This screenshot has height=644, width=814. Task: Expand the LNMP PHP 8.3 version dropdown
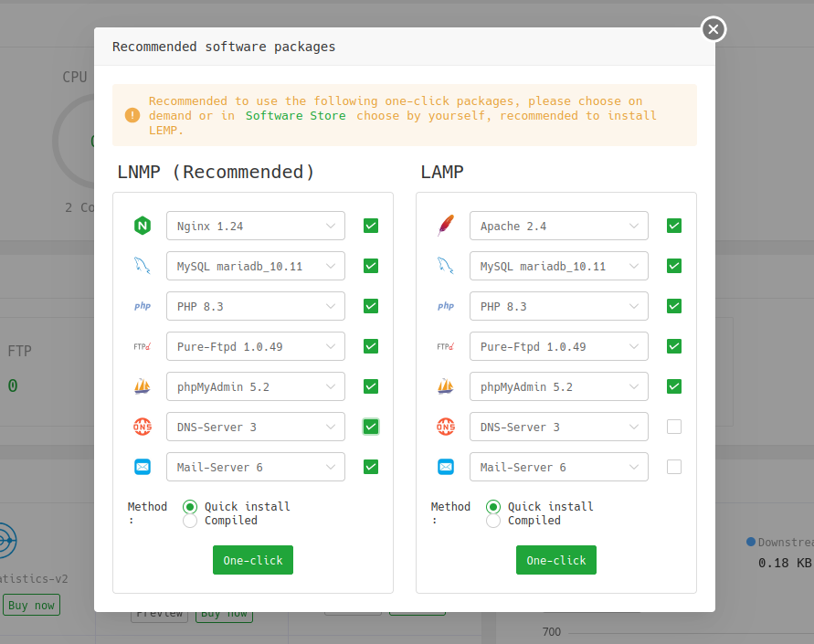point(255,306)
